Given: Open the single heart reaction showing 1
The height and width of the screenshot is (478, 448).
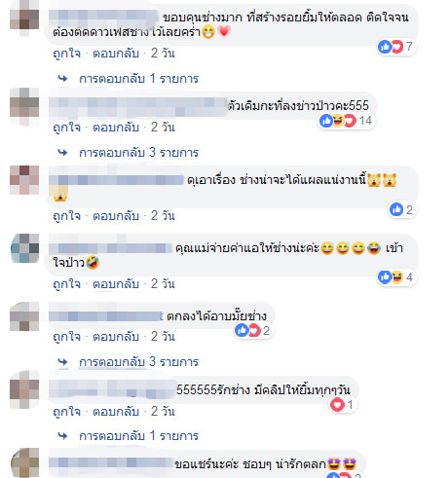Looking at the screenshot, I should (x=343, y=405).
